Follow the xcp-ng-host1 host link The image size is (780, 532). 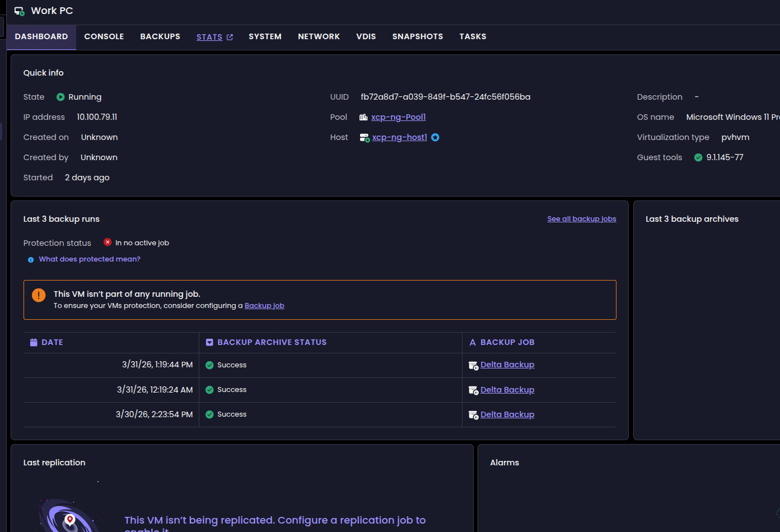click(x=399, y=137)
